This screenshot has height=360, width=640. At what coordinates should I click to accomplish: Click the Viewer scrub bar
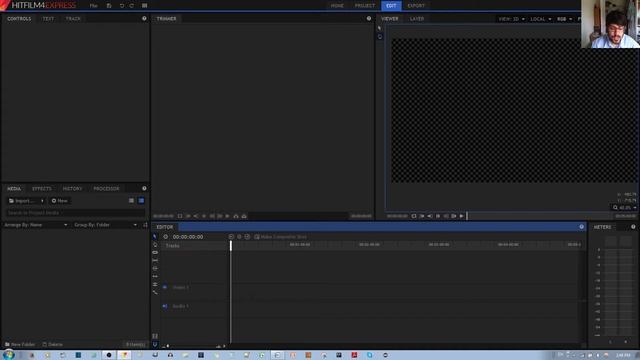(x=540, y=216)
